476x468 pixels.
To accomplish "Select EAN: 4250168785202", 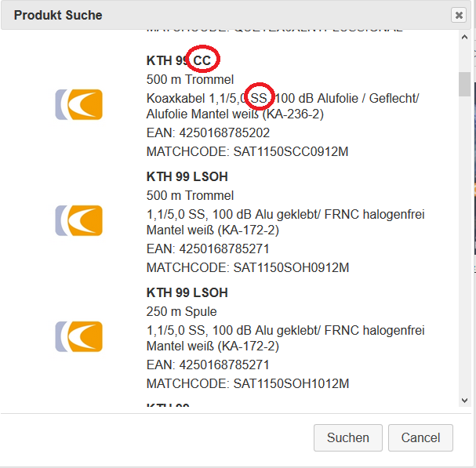I will pos(208,133).
